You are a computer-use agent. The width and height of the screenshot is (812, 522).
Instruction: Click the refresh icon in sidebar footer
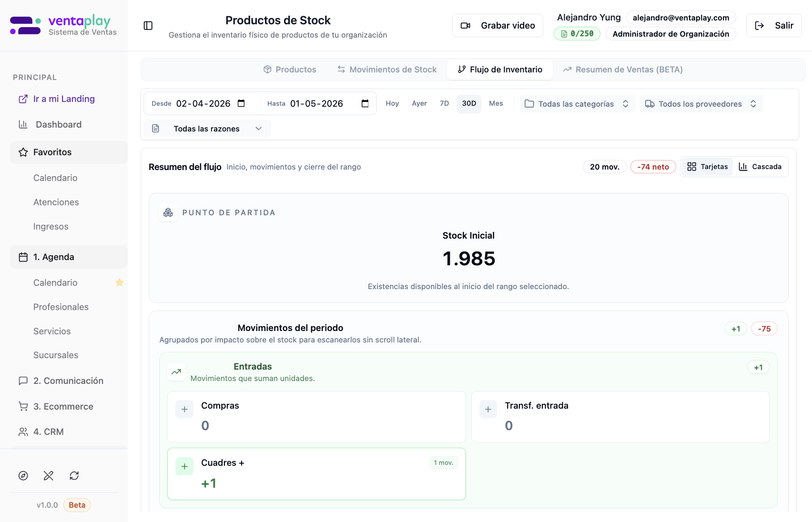(x=74, y=475)
